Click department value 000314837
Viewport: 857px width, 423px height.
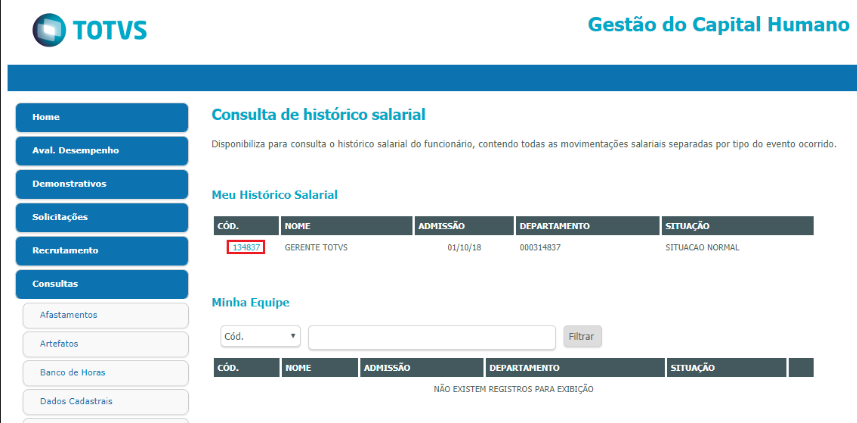[540, 248]
